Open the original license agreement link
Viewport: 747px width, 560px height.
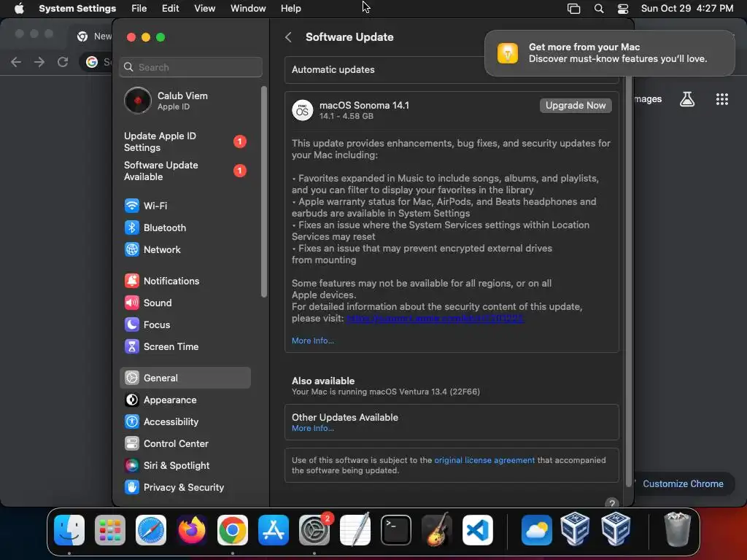(484, 460)
